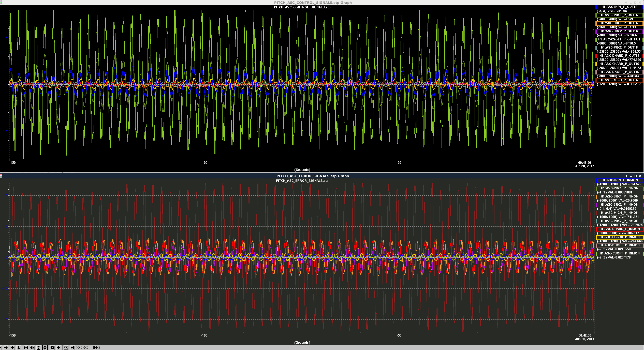644x350 pixels.
Task: Click the pan up arrow toolbar icon
Action: tap(12, 347)
